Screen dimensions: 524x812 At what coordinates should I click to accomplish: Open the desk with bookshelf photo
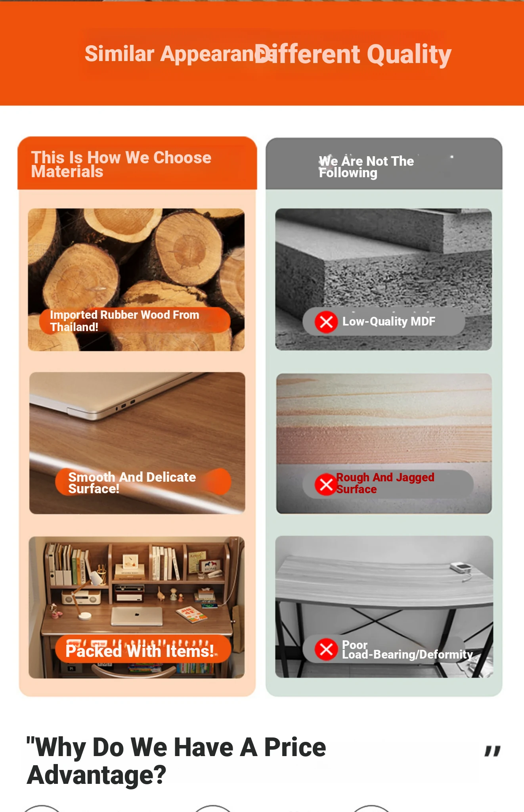pyautogui.click(x=137, y=607)
